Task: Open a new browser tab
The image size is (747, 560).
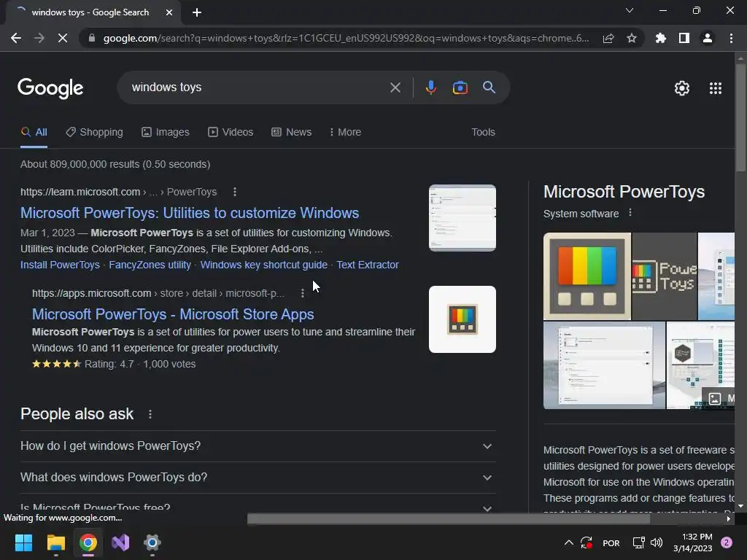Action: point(197,12)
